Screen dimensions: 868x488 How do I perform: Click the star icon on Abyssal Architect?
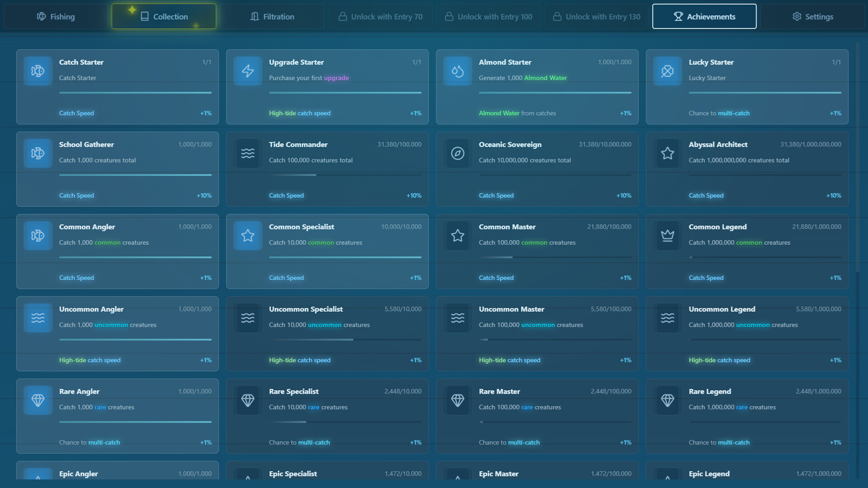pyautogui.click(x=667, y=153)
